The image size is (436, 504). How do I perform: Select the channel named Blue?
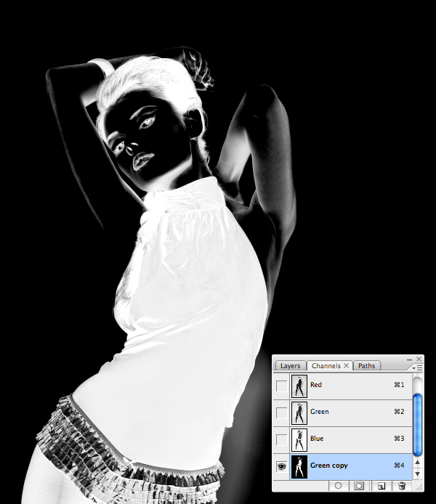317,439
